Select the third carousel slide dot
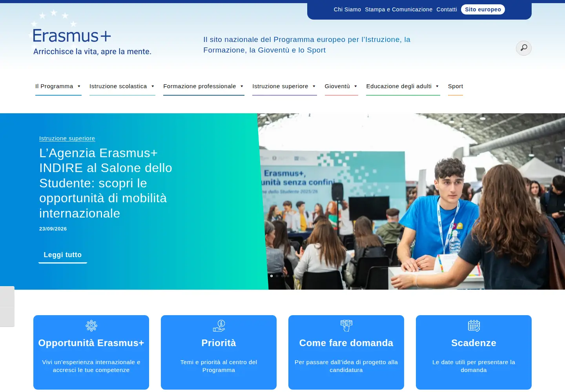This screenshot has width=565, height=392. pos(282,276)
